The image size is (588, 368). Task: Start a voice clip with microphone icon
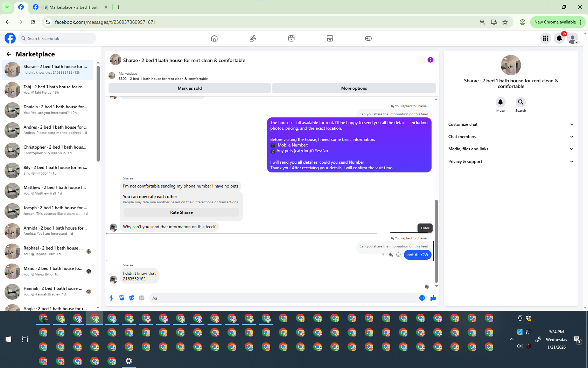click(x=111, y=298)
